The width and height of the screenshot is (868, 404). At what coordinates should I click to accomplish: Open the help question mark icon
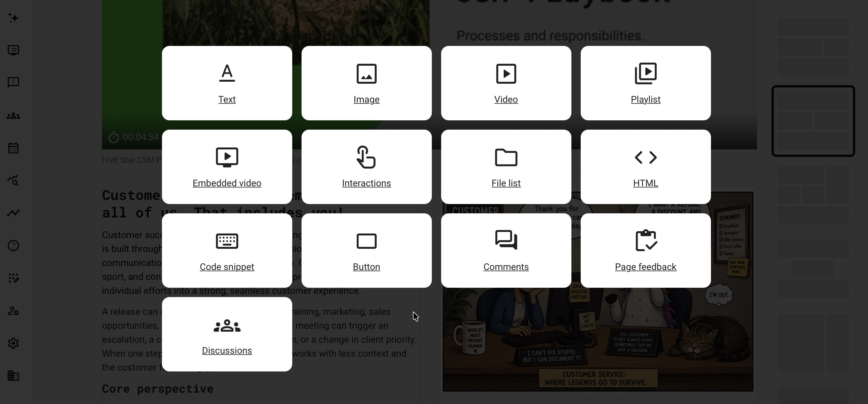point(13,245)
